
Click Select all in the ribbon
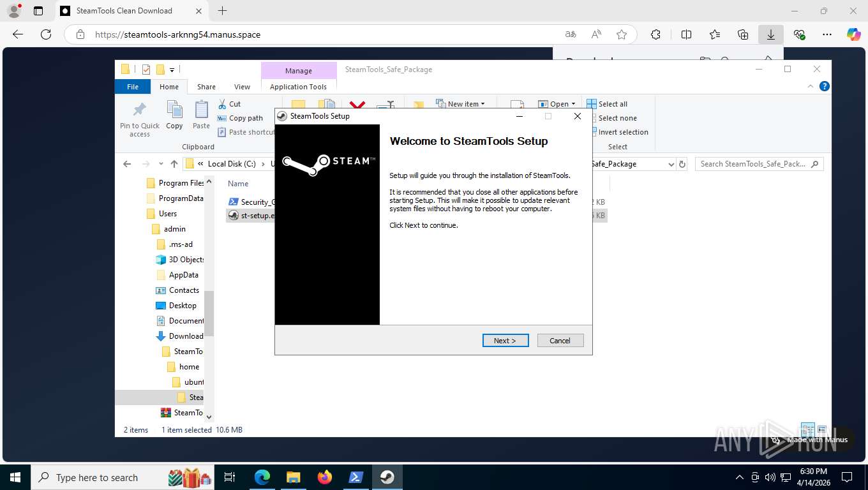coord(607,104)
